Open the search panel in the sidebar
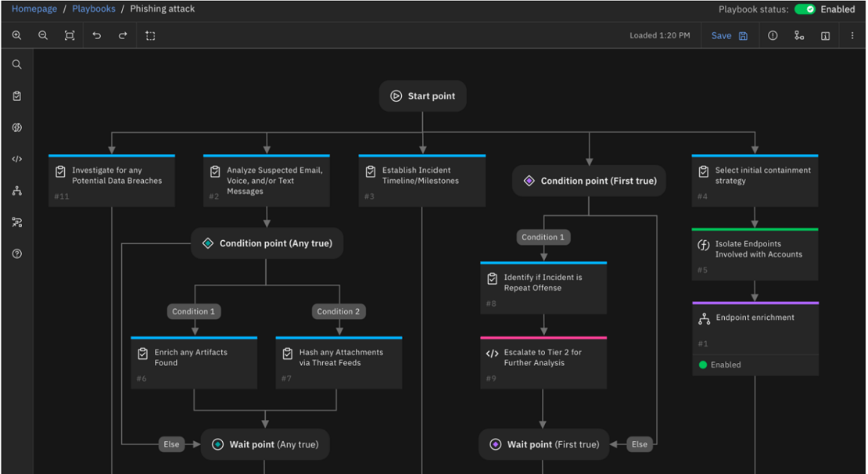Image resolution: width=868 pixels, height=474 pixels. click(x=16, y=64)
